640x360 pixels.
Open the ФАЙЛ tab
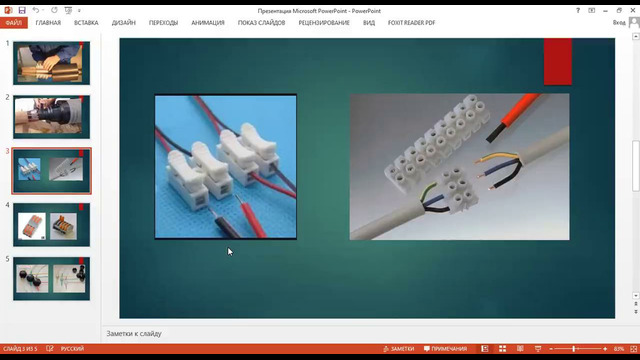point(14,23)
